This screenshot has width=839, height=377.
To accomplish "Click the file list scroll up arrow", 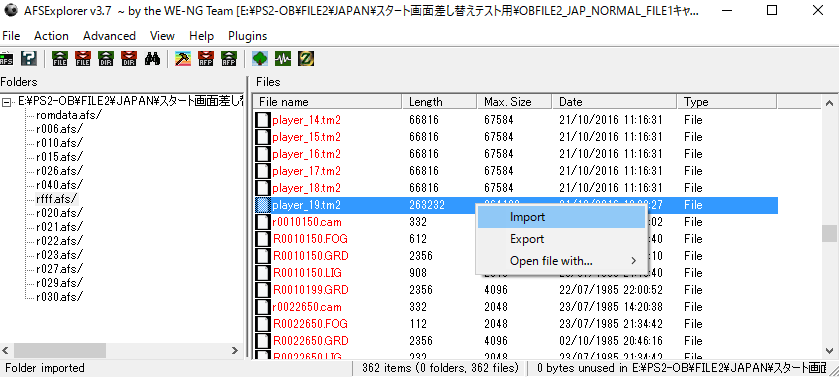I will (x=829, y=102).
